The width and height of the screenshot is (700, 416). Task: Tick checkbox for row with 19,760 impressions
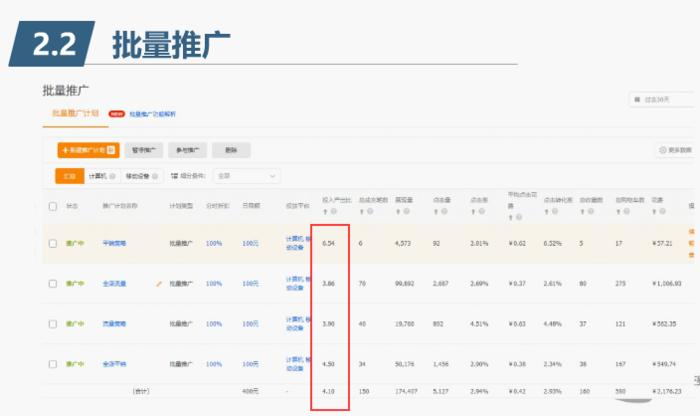pos(53,324)
